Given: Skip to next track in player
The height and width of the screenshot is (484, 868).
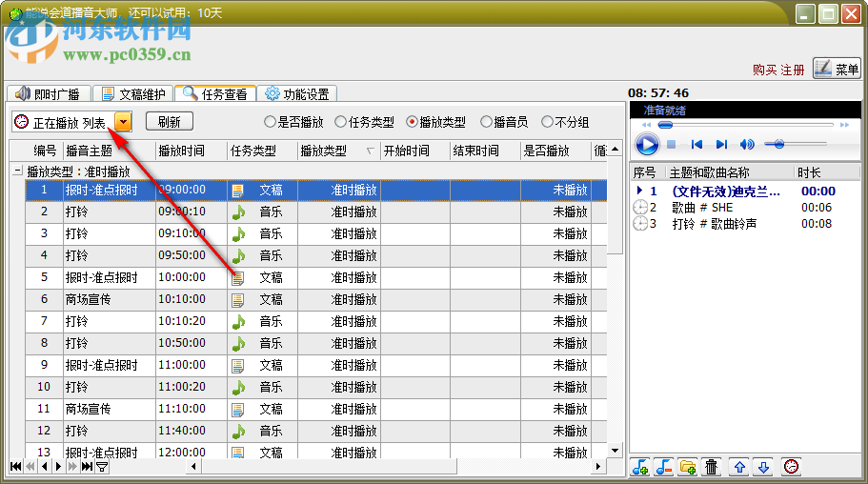Looking at the screenshot, I should click(721, 145).
